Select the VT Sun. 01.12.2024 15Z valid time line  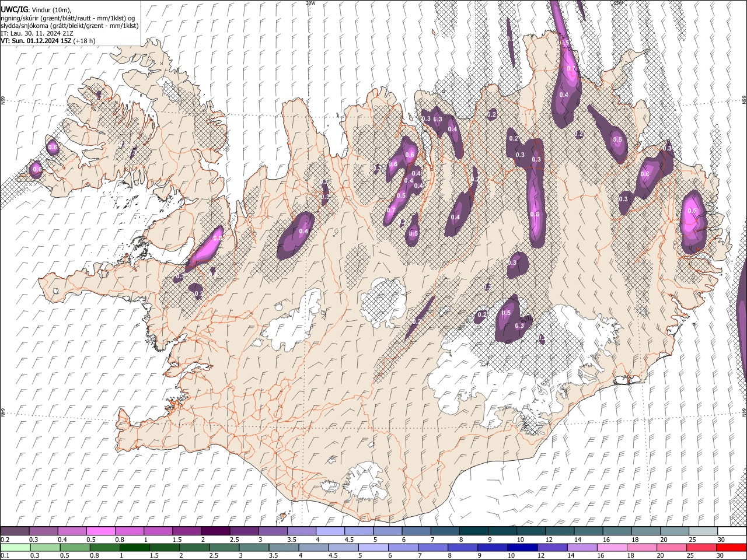(48, 41)
